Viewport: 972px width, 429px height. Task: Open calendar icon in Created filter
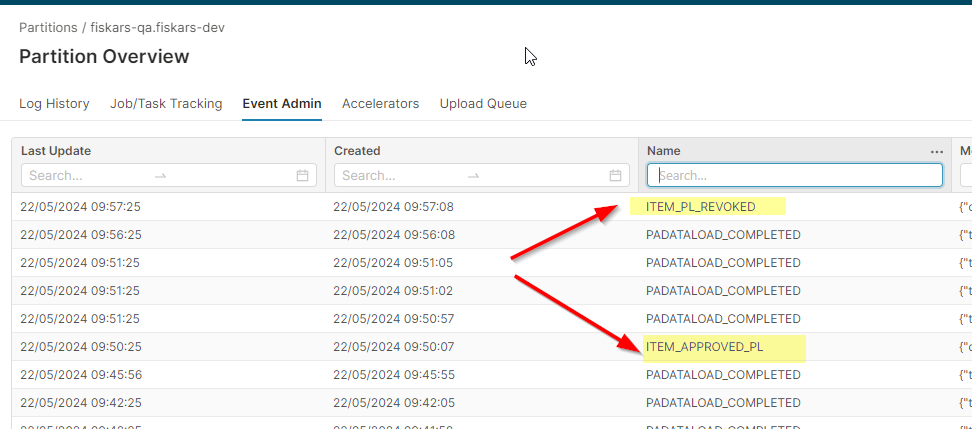pos(615,176)
